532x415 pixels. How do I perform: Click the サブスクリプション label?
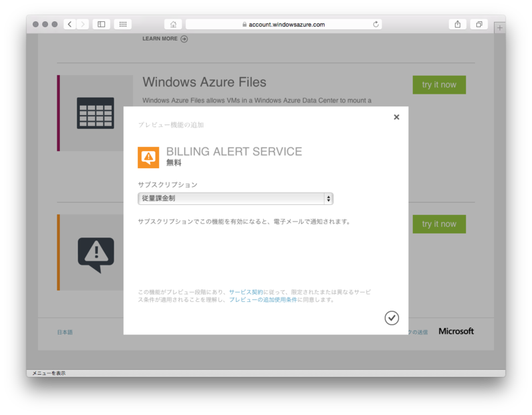[168, 185]
